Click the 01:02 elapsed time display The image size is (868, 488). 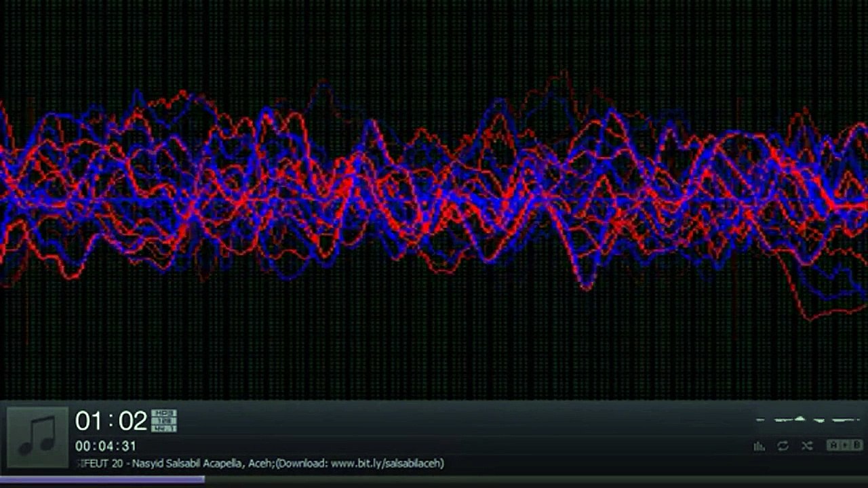(111, 421)
